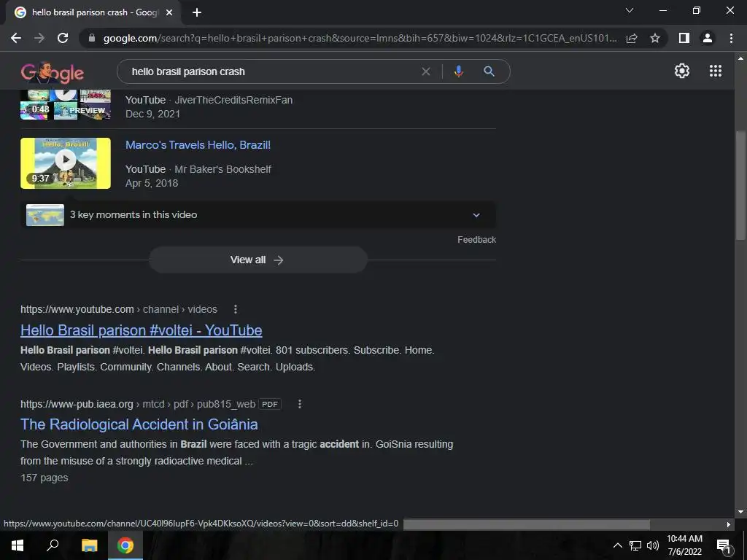This screenshot has height=560, width=747.
Task: Open the Chrome side panel
Action: (x=684, y=38)
